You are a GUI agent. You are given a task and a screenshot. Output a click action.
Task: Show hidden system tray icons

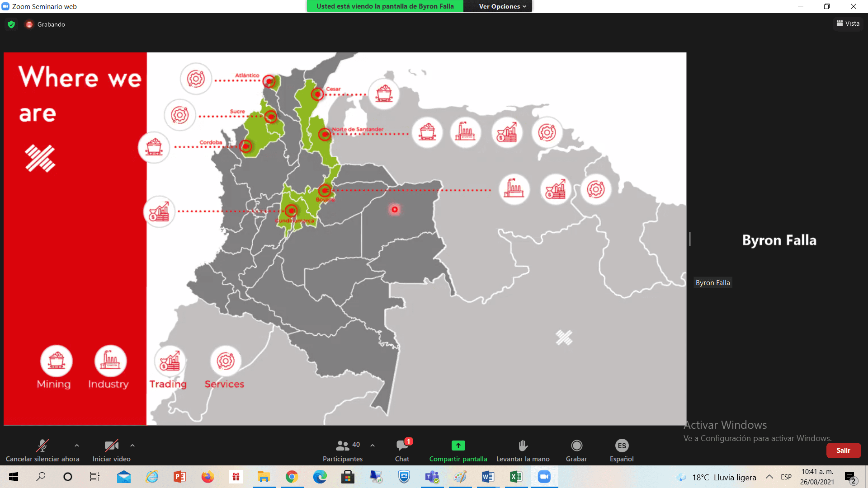point(769,477)
